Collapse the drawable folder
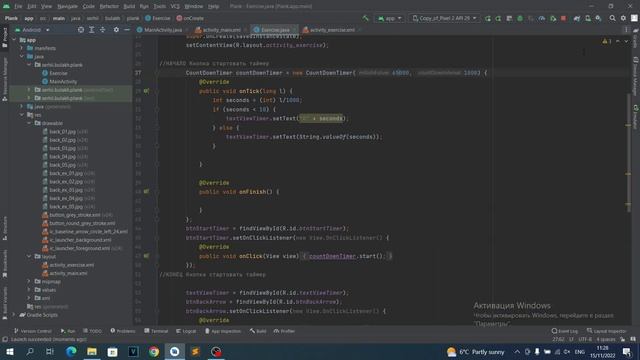The height and width of the screenshot is (360, 640). coord(29,123)
